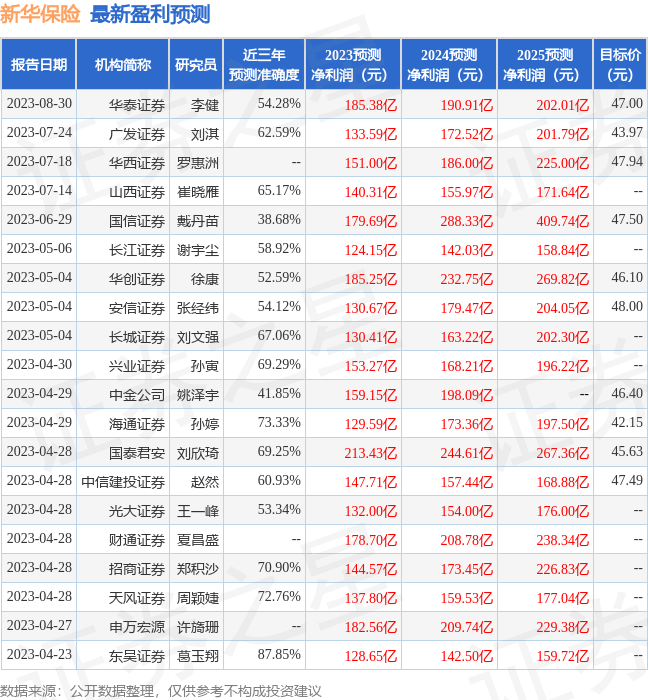Select the 近三年预测准确度 column header
The width and height of the screenshot is (648, 700).
click(264, 65)
